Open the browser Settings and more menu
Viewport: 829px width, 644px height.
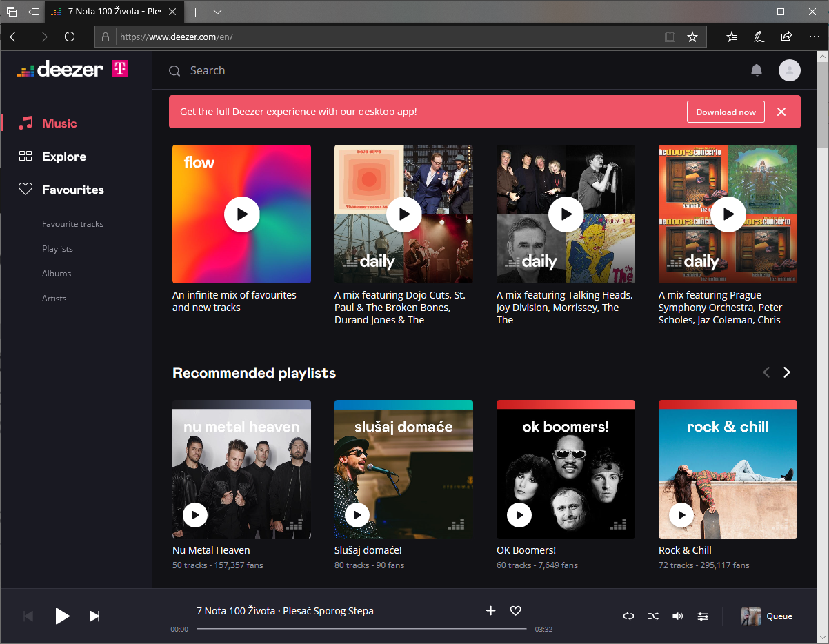point(814,37)
